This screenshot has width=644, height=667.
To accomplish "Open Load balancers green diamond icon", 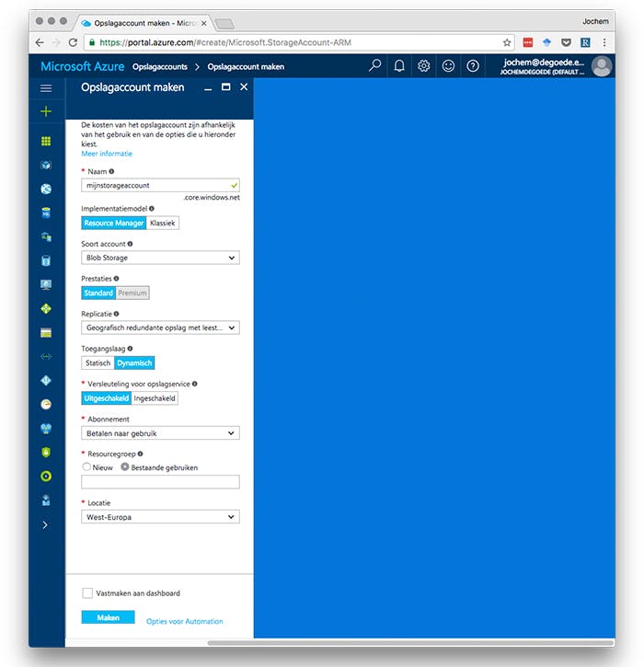I will 46,308.
